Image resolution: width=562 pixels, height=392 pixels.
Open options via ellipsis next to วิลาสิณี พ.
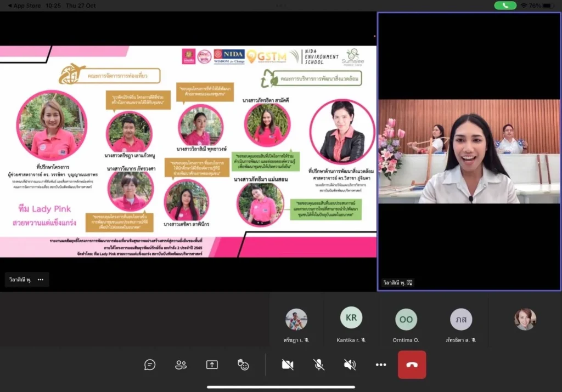[40, 280]
